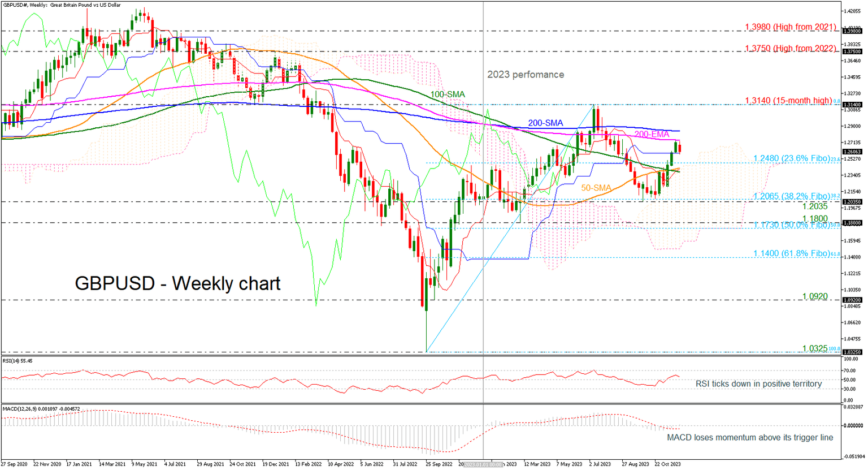
Task: Click the 1.2480 23.6% Fibo level
Action: click(791, 158)
